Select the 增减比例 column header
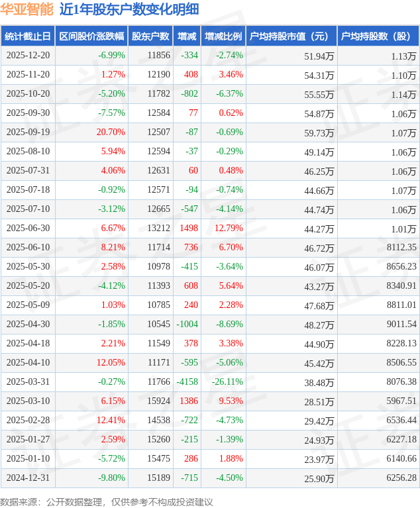Image resolution: width=420 pixels, height=508 pixels. tap(223, 36)
